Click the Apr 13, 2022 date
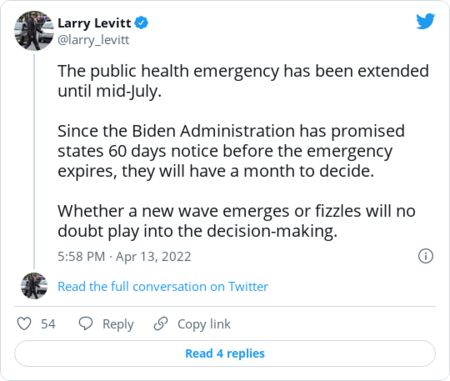 coord(154,257)
